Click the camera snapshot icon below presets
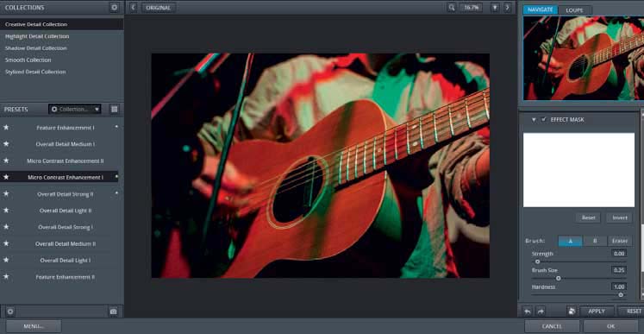644x334 pixels. (113, 312)
